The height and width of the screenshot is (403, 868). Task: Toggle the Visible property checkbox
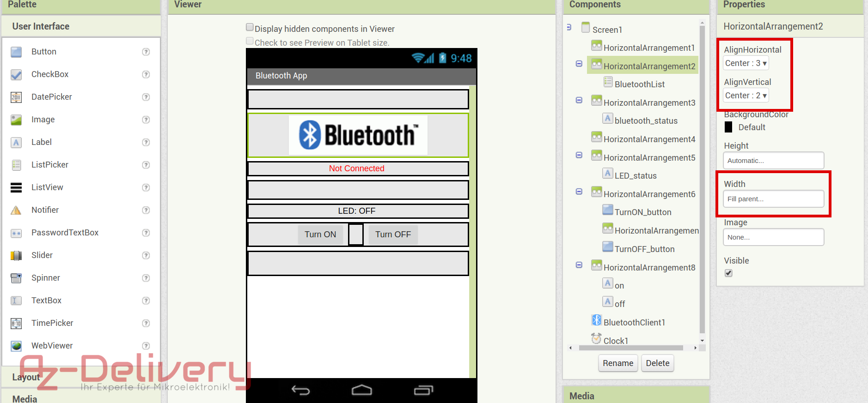click(x=728, y=273)
